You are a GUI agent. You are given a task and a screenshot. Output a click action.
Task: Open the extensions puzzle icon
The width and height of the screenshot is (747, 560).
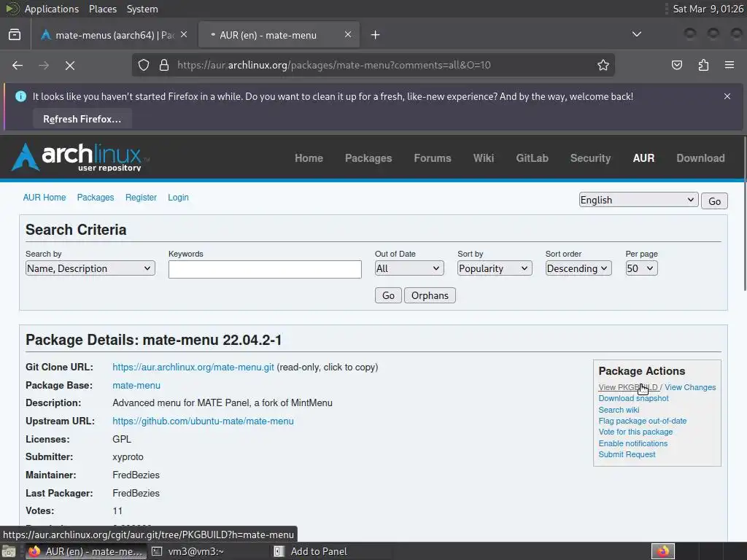coord(703,65)
